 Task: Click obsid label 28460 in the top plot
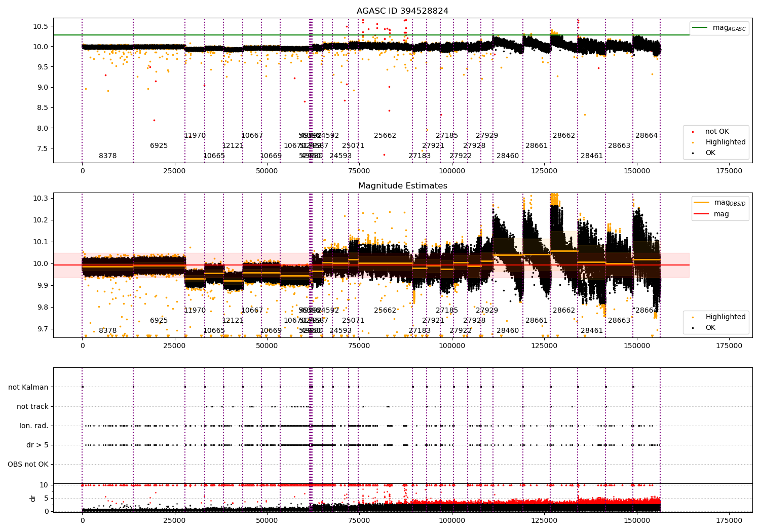(x=508, y=156)
